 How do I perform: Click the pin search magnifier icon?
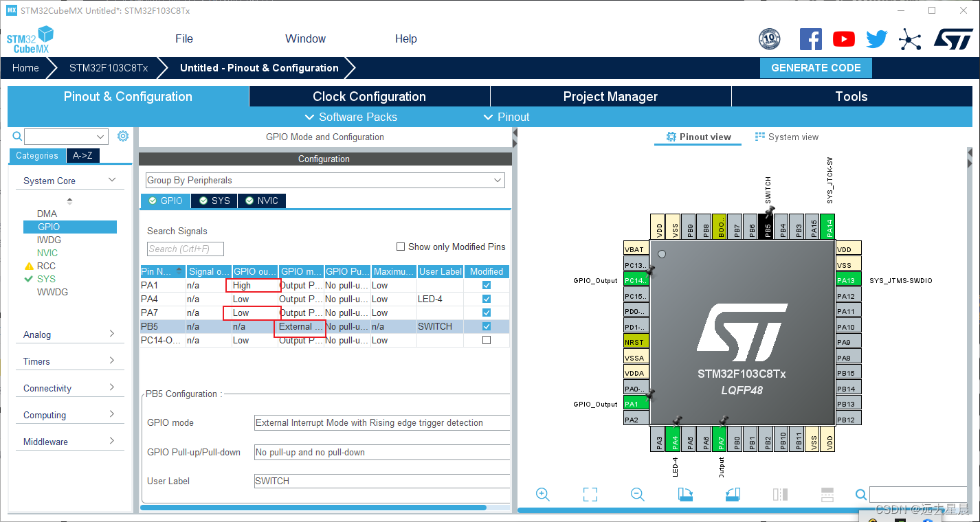(x=861, y=495)
